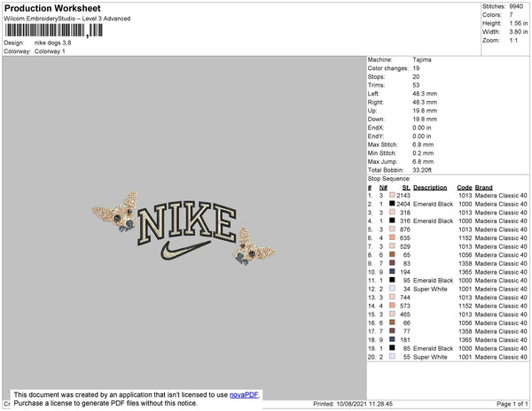The height and width of the screenshot is (411, 532).
Task: Click the Page 1 of 1 indicator
Action: [x=512, y=404]
